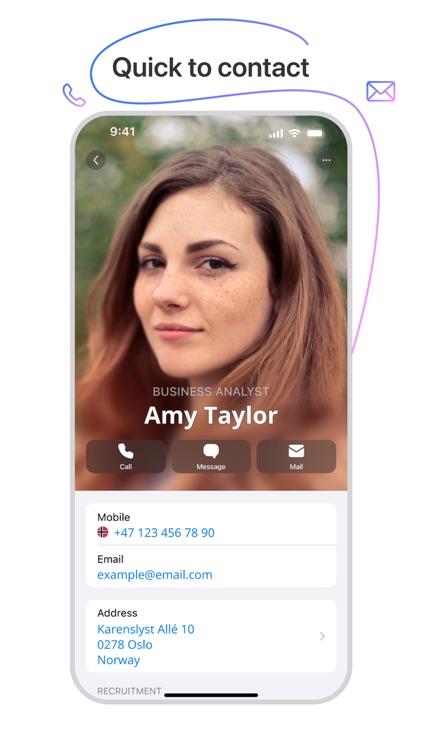The width and height of the screenshot is (422, 750).
Task: Tap the cellular signal bars icon
Action: pyautogui.click(x=276, y=133)
